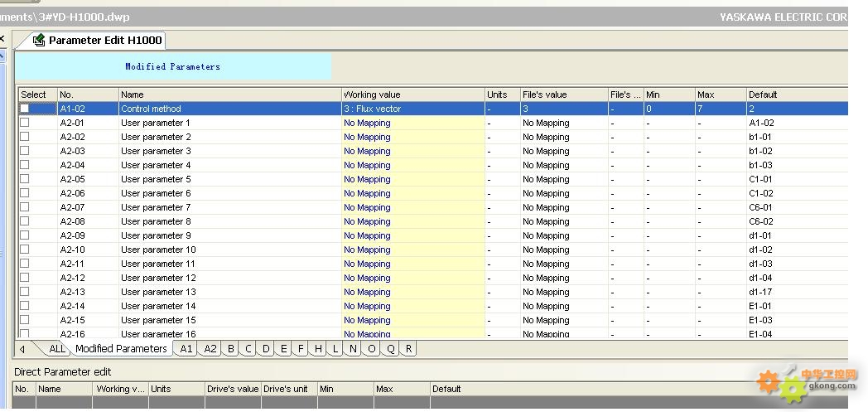The height and width of the screenshot is (412, 868).
Task: Click File's value of A2-04 row
Action: [x=564, y=165]
